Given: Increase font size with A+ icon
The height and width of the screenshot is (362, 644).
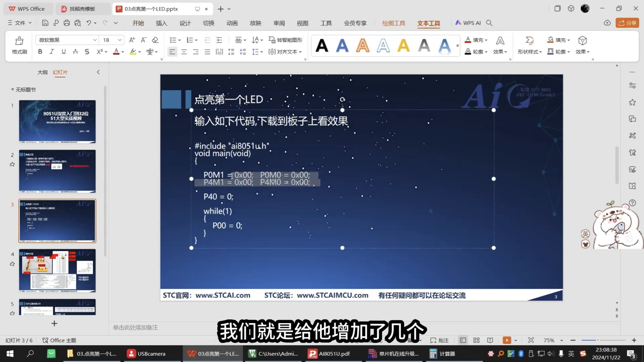Looking at the screenshot, I should [132, 40].
